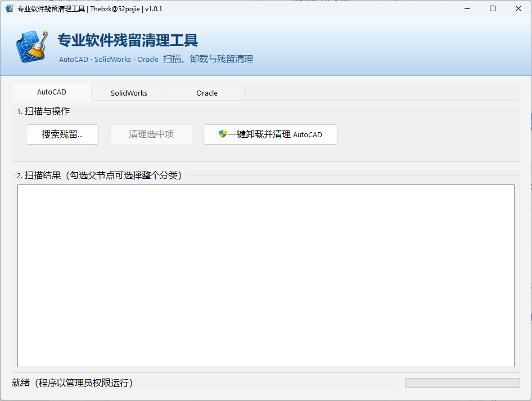Select the Oracle tab
532x401 pixels.
[206, 93]
